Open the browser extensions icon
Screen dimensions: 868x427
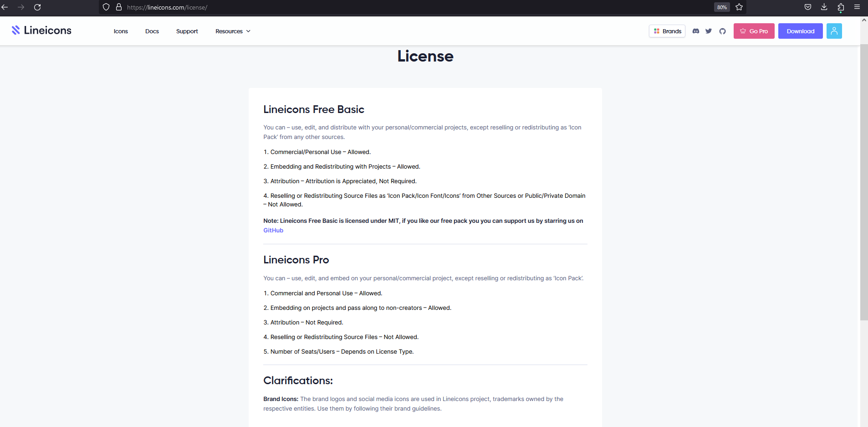pyautogui.click(x=841, y=7)
